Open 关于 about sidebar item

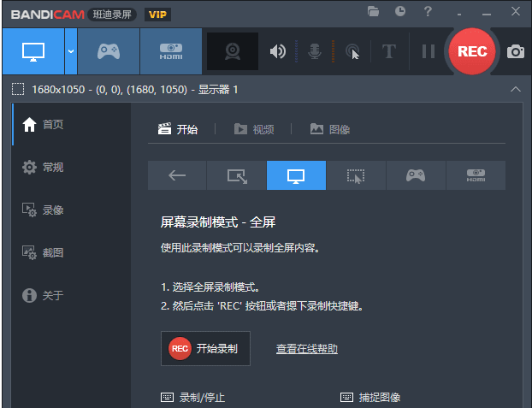[x=72, y=295]
